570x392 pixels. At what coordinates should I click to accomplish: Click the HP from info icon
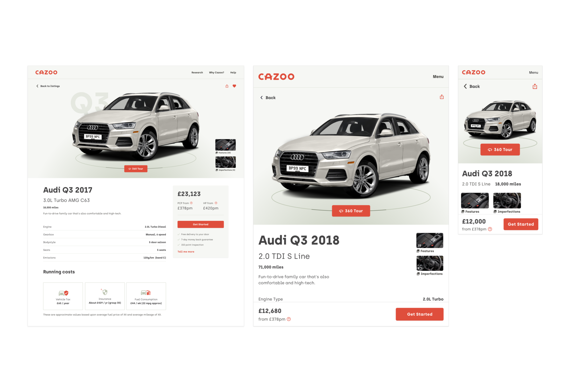(216, 203)
